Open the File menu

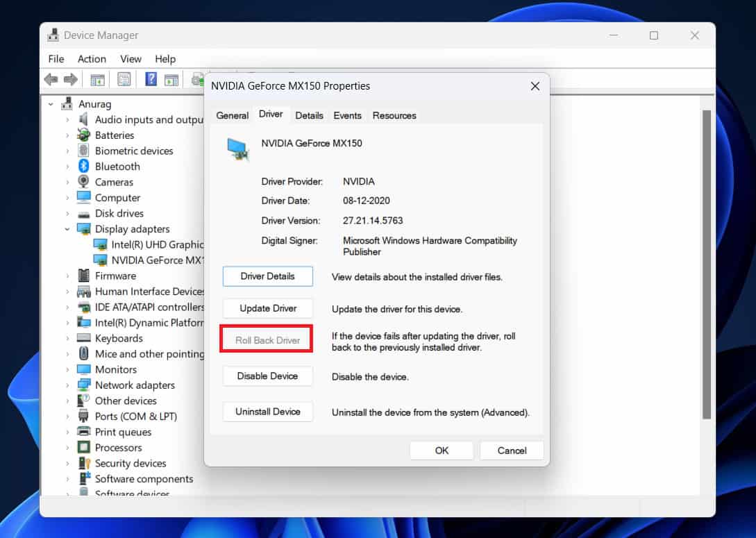[x=56, y=59]
